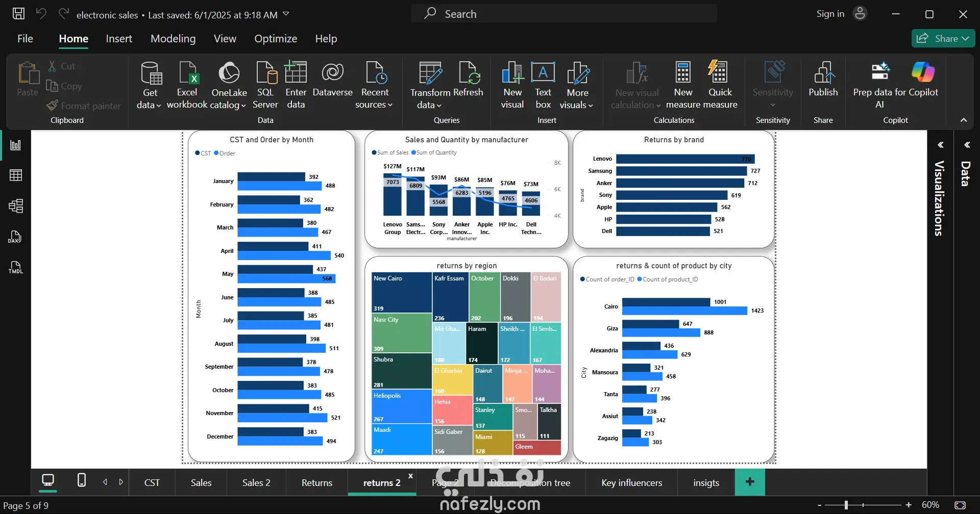Insert a Text box

[543, 85]
